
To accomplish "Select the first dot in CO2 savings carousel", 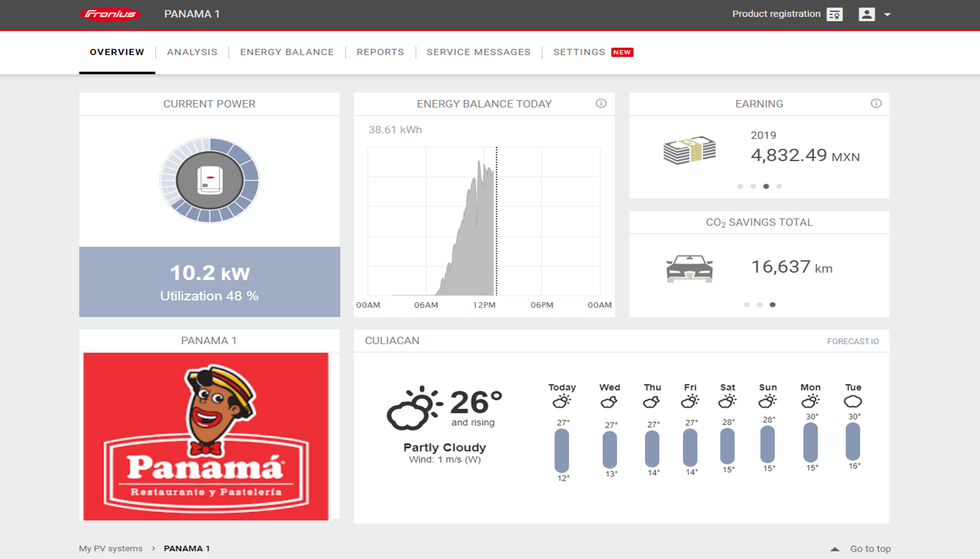I will (x=746, y=305).
